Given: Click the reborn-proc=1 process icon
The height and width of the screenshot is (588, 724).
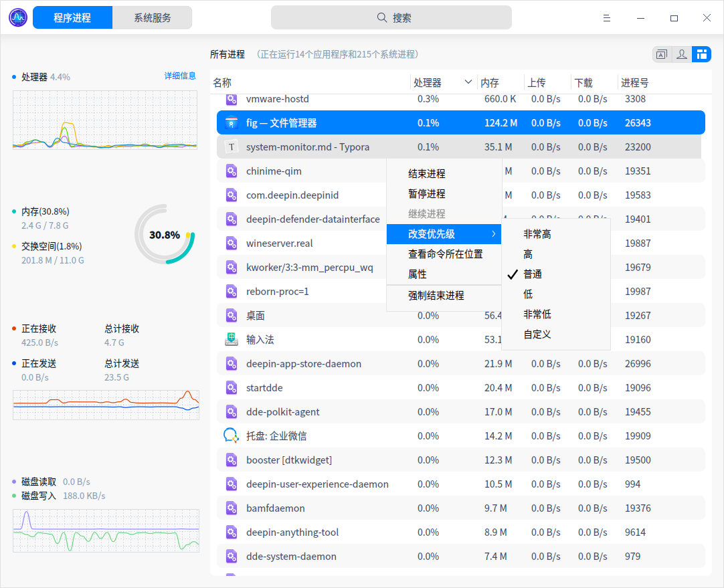Looking at the screenshot, I should 232,292.
